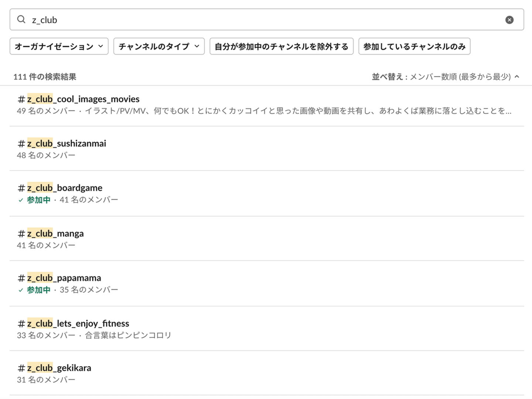Click the 参加中 checkmark on z_club_boardgame
This screenshot has width=532, height=399.
coord(21,200)
